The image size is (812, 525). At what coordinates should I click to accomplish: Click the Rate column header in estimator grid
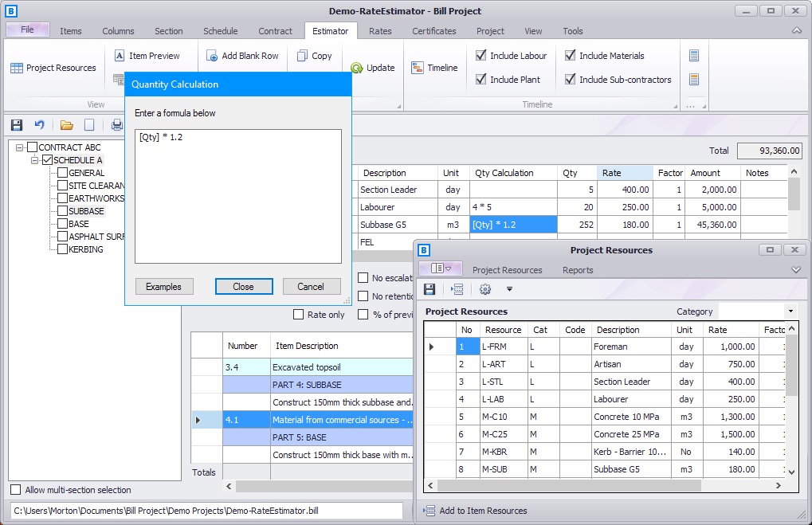click(x=625, y=173)
